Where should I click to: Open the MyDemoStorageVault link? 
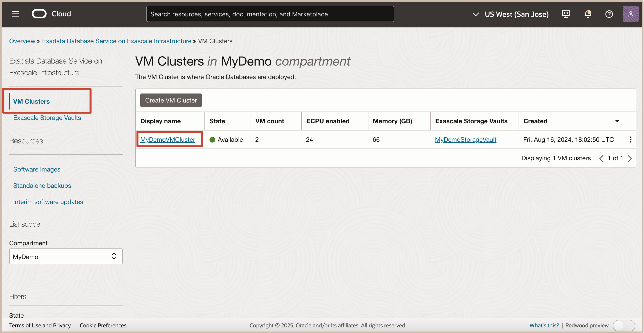[465, 140]
